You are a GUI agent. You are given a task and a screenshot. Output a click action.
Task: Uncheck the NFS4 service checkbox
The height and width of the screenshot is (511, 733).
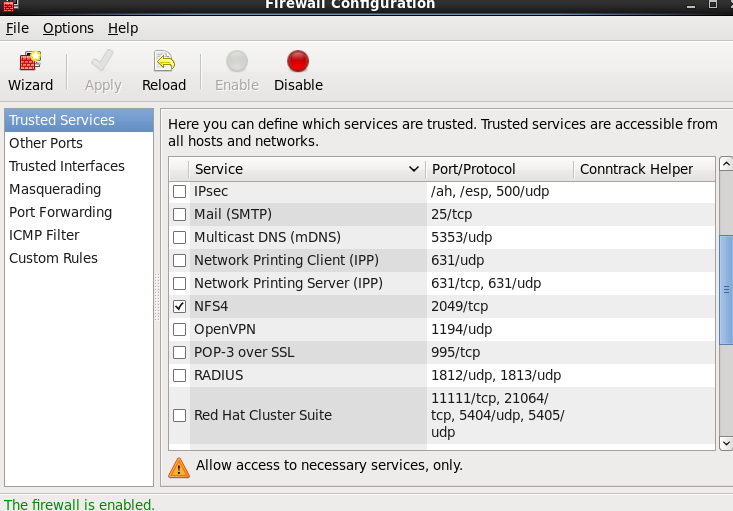[x=180, y=306]
